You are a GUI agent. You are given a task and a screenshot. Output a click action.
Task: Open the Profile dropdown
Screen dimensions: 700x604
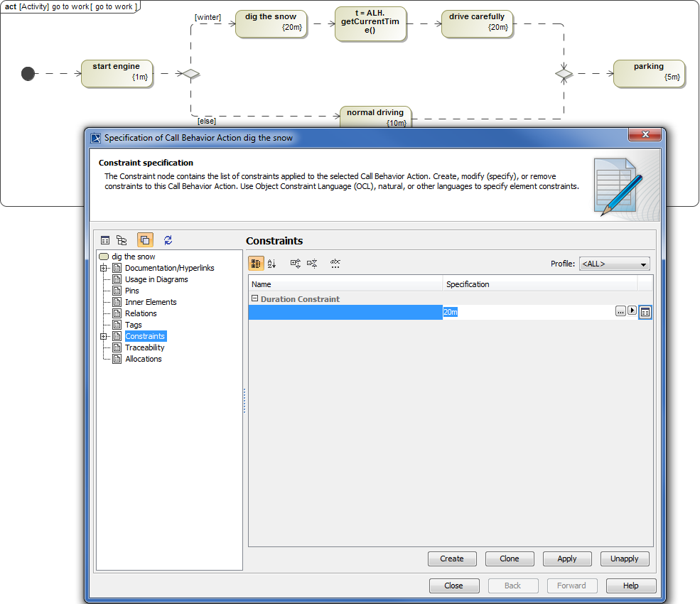pyautogui.click(x=614, y=264)
